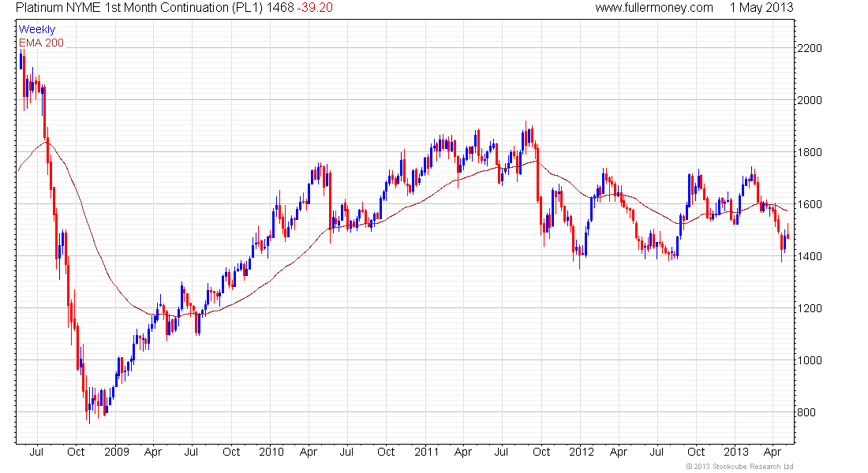Click the 1600 price axis label
868x473 pixels.
point(810,204)
